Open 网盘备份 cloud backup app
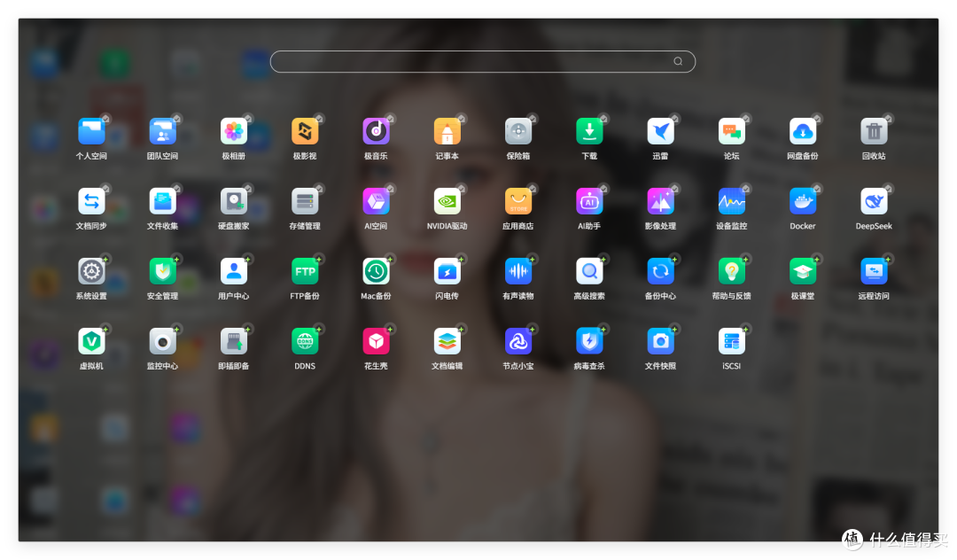957x560 pixels. (x=803, y=131)
